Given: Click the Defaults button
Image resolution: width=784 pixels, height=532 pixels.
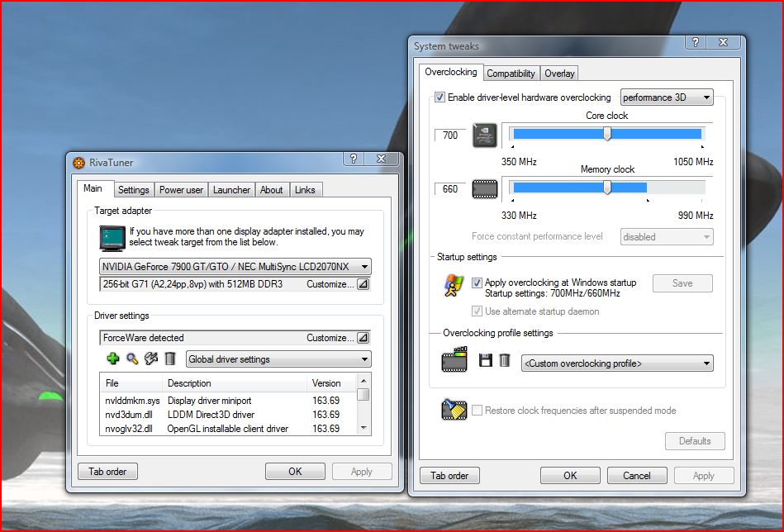Looking at the screenshot, I should pos(695,441).
